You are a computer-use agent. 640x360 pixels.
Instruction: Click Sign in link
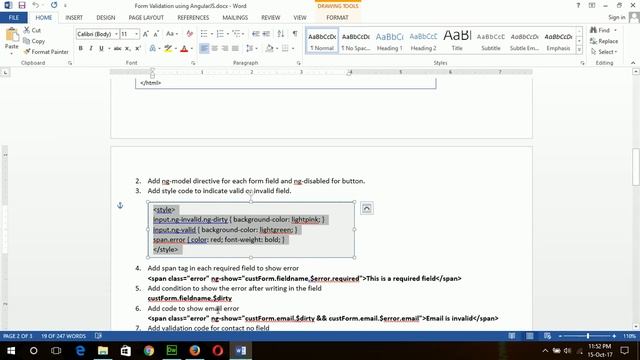point(616,17)
